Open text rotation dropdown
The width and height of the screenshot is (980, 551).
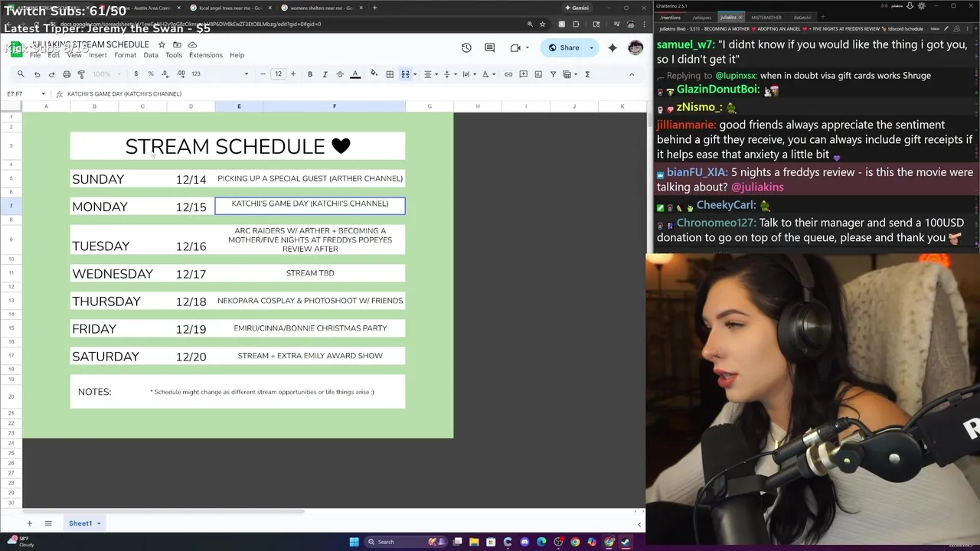[487, 74]
